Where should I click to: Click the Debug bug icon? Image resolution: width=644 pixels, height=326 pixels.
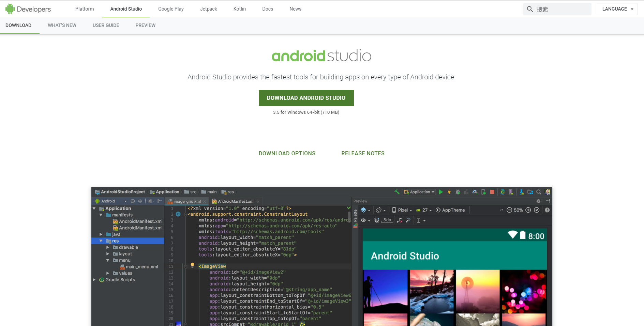[458, 192]
